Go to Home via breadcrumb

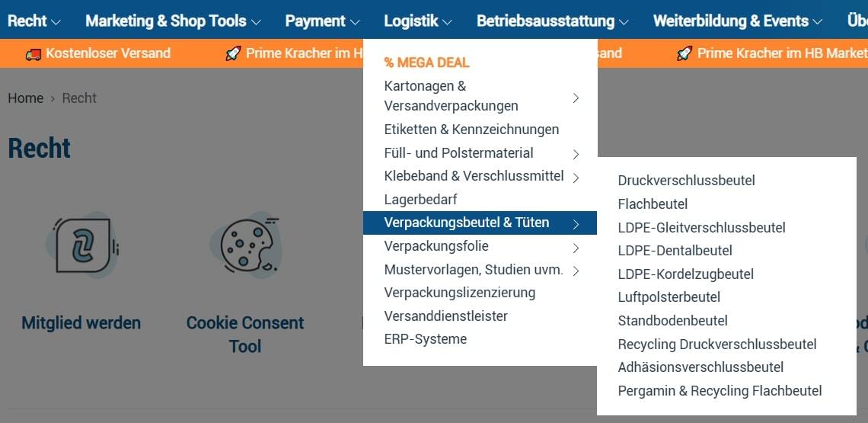[25, 98]
